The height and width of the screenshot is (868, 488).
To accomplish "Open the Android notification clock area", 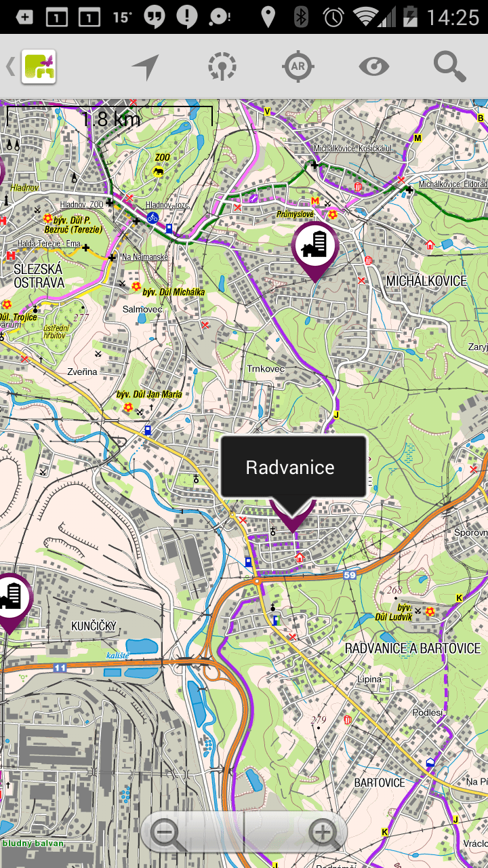I will (453, 16).
